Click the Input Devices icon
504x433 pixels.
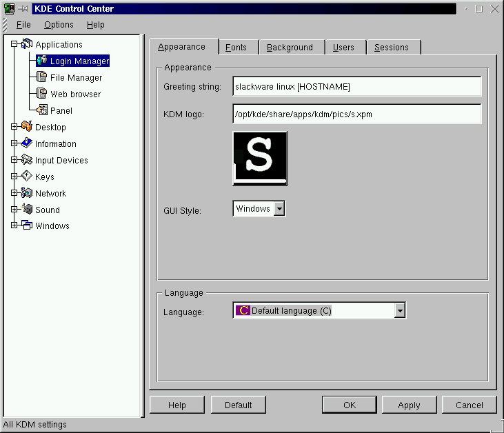pyautogui.click(x=27, y=159)
